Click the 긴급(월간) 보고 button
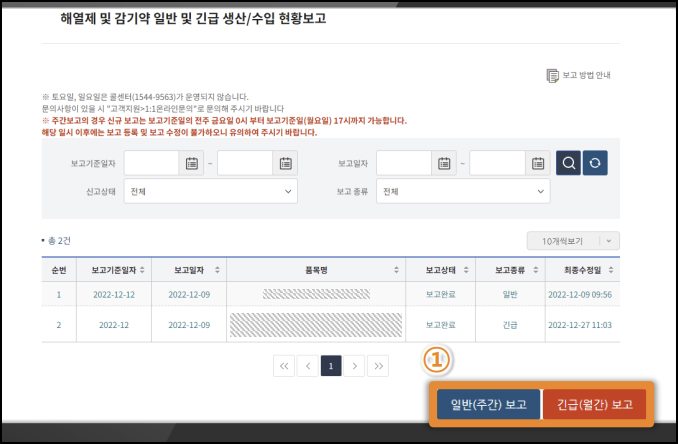 [594, 405]
